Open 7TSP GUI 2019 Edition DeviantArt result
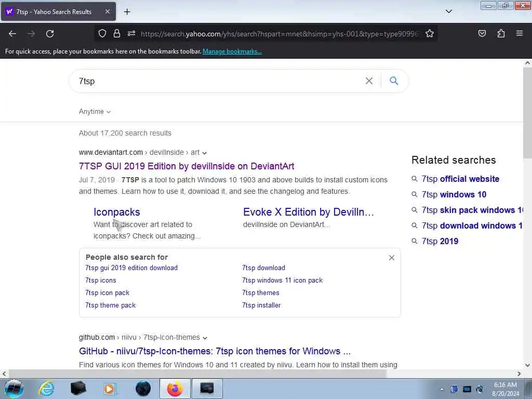 (187, 166)
